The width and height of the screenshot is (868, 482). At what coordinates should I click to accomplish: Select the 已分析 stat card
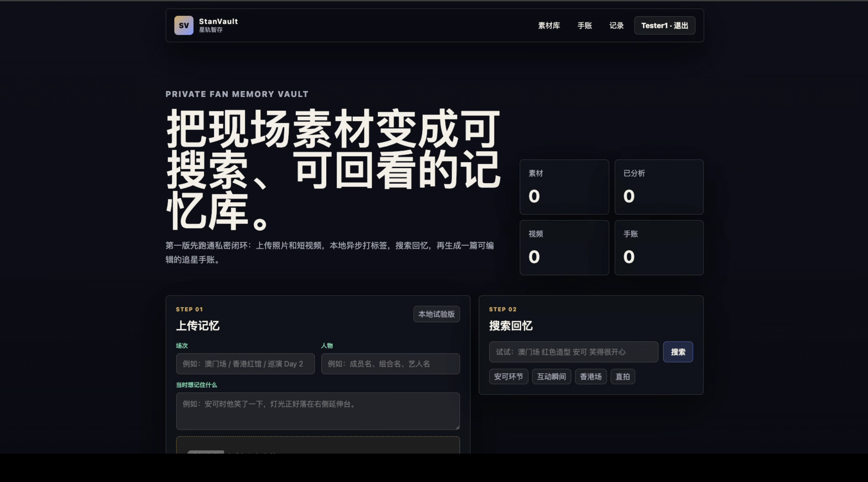pyautogui.click(x=659, y=187)
